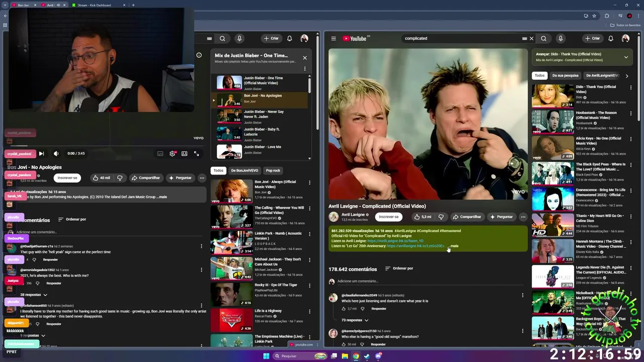
Task: Run the search with the magnifier in right window
Action: [x=543, y=39]
